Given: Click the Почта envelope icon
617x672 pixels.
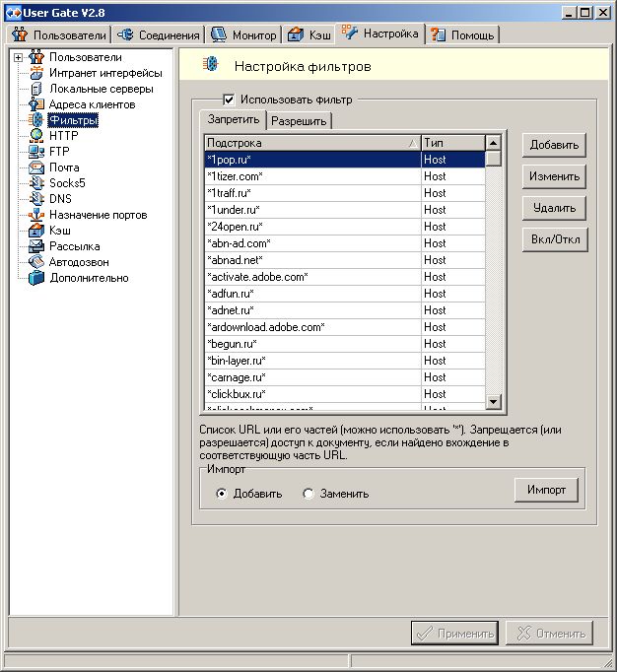Looking at the screenshot, I should click(x=36, y=168).
